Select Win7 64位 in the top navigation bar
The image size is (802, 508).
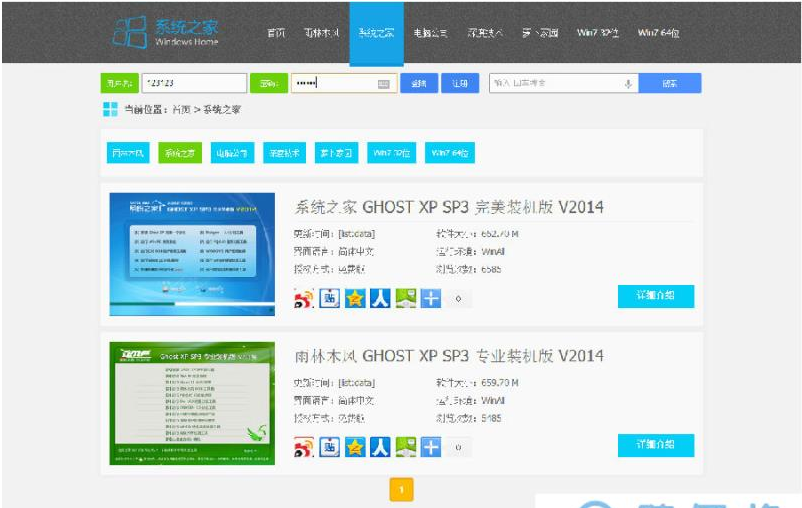(658, 33)
